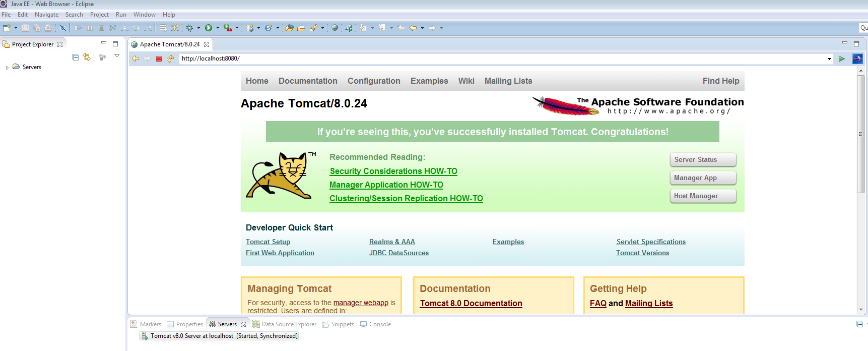868x351 pixels.
Task: Click the Last Edit Location toolbar icon
Action: point(401,28)
